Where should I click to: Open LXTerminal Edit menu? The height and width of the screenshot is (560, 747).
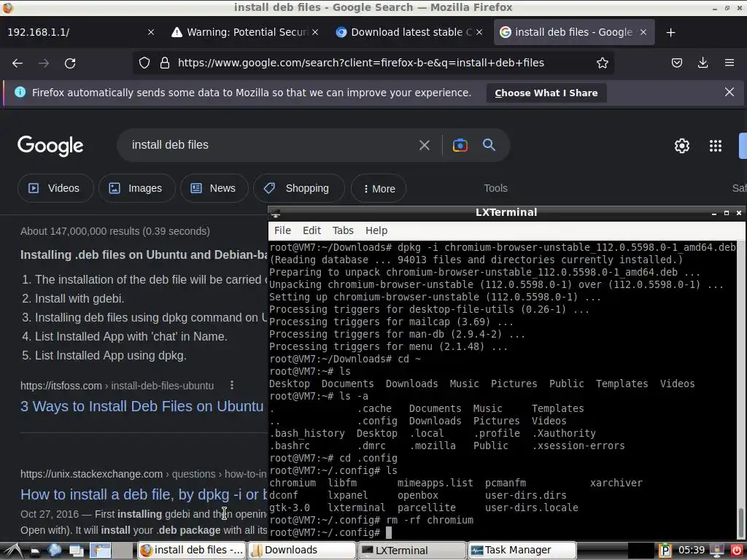pos(311,230)
